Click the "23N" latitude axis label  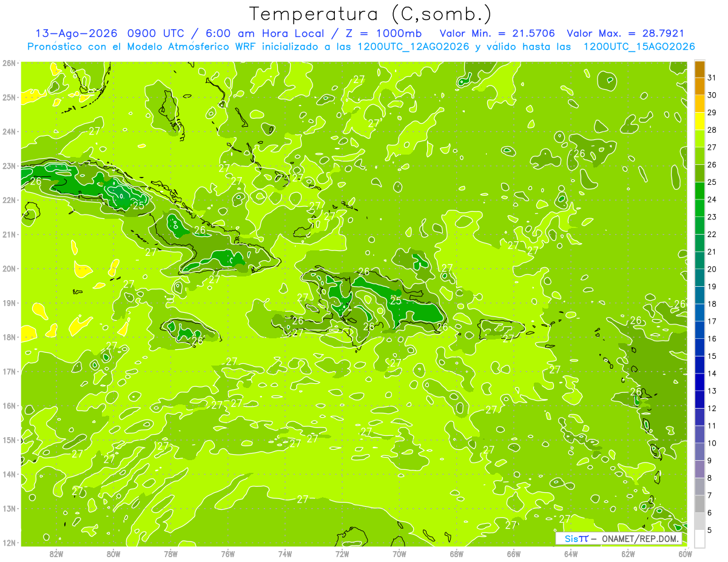tap(9, 166)
